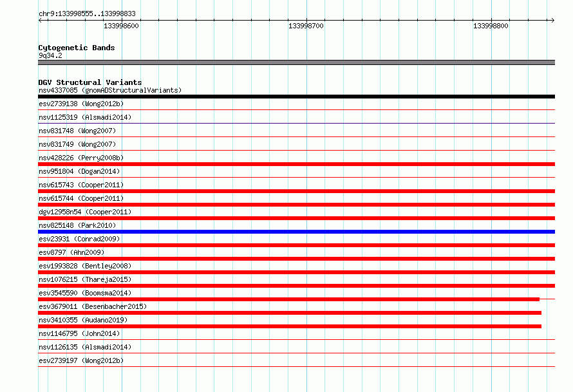The width and height of the screenshot is (573, 392).
Task: Click the red bar under nsv3410355
Action: (290, 326)
